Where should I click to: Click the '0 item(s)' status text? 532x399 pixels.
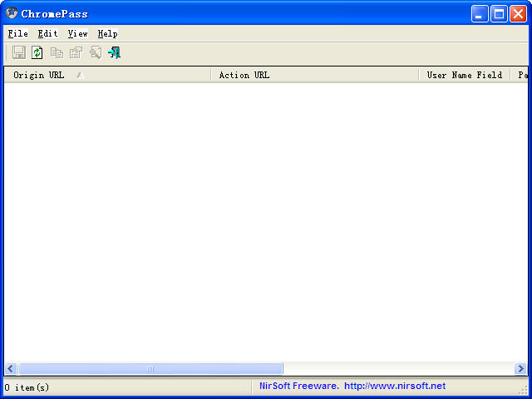point(27,387)
